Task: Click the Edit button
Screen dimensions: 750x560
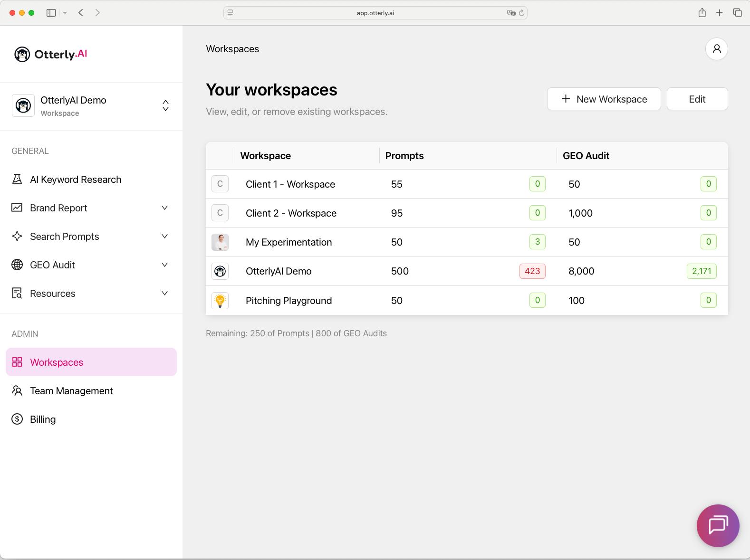Action: (697, 99)
